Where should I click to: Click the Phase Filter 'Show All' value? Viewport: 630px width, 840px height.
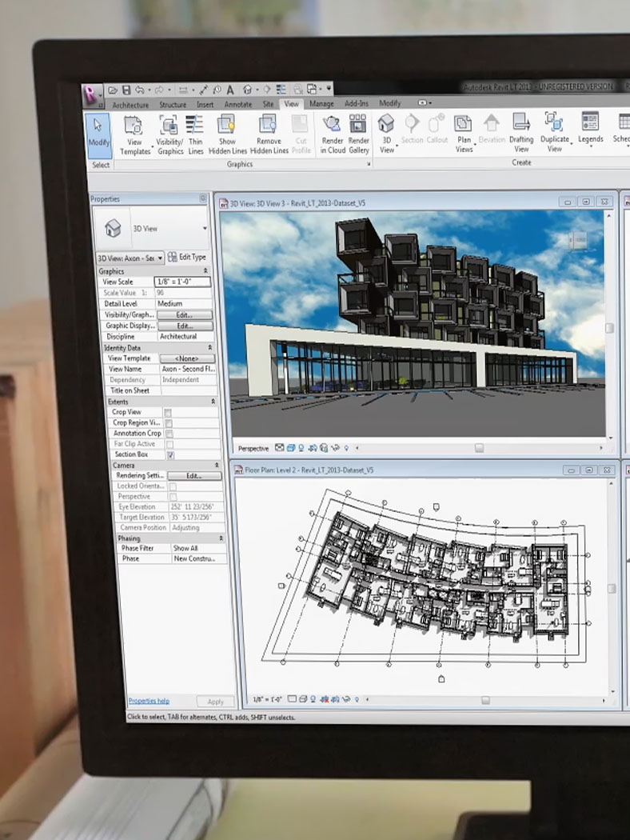point(198,549)
